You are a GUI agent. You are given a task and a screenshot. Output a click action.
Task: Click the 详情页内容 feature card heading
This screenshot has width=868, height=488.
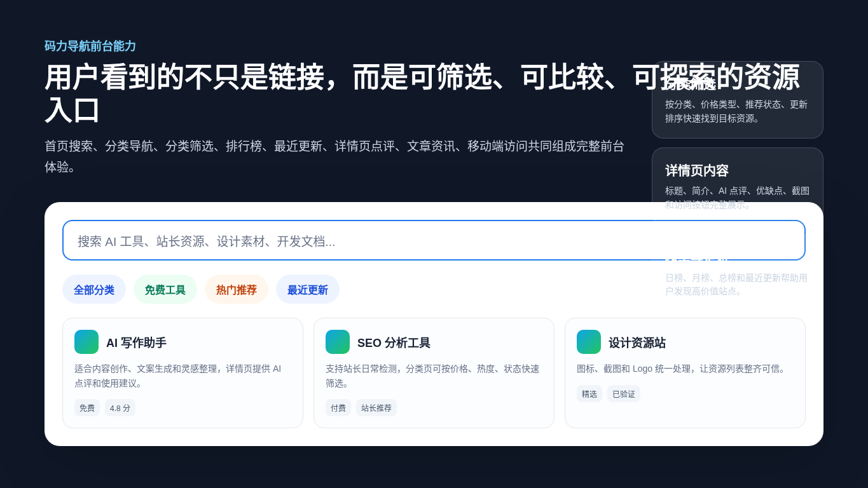click(x=697, y=170)
